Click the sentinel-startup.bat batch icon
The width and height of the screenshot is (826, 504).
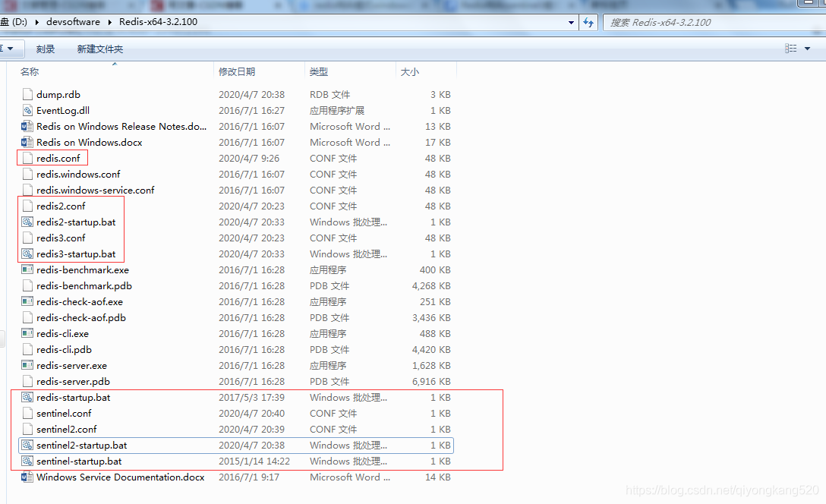coord(27,461)
